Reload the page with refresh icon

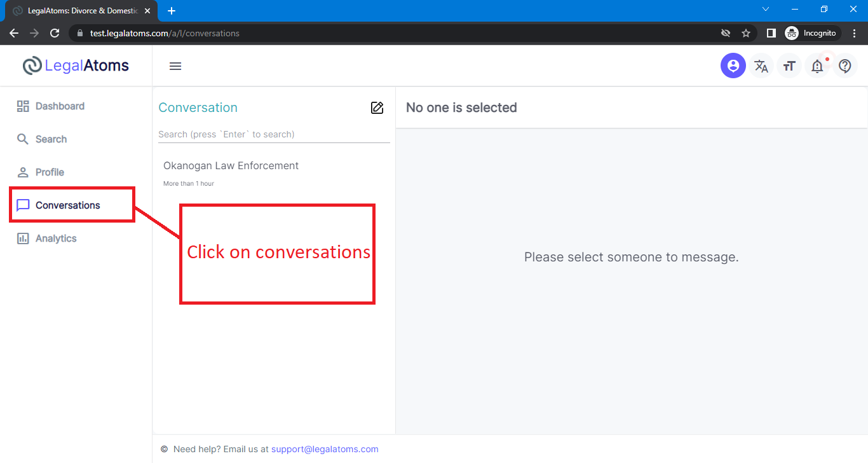point(55,33)
